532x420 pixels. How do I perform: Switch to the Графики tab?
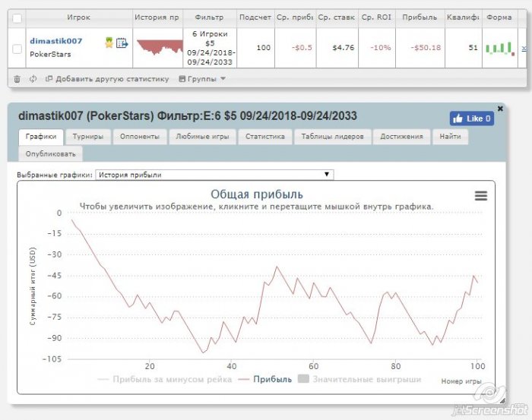point(41,137)
